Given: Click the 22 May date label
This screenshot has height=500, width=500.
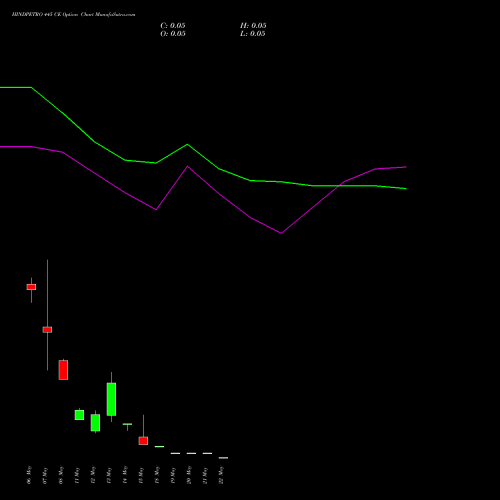Looking at the screenshot, I should click(221, 475).
